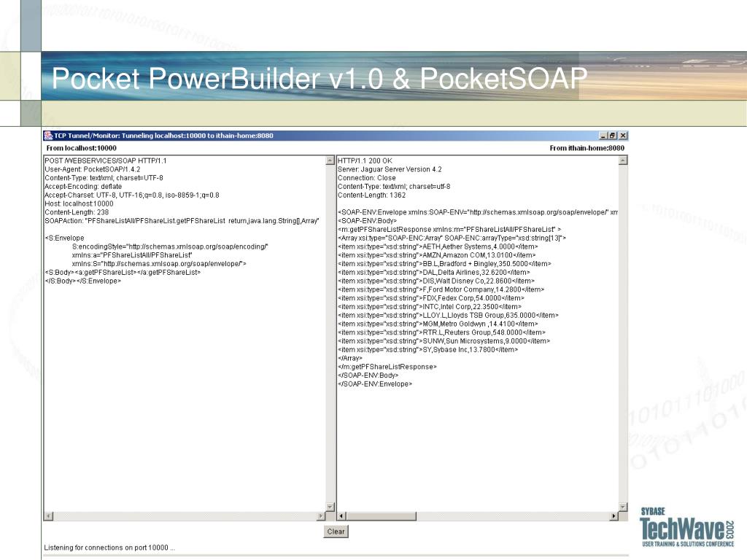Viewport: 747px width, 560px height.
Task: Click the AMZN Amazon COM item row
Action: coord(437,255)
